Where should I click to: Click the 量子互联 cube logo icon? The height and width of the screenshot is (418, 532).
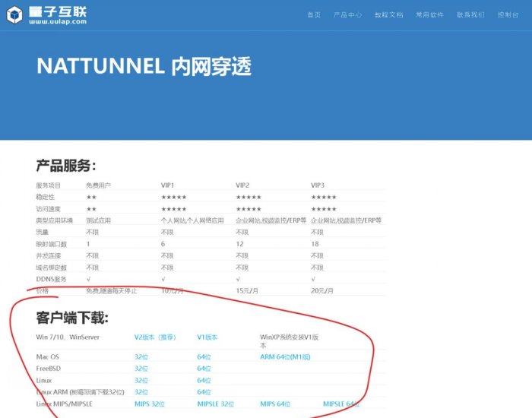[14, 15]
